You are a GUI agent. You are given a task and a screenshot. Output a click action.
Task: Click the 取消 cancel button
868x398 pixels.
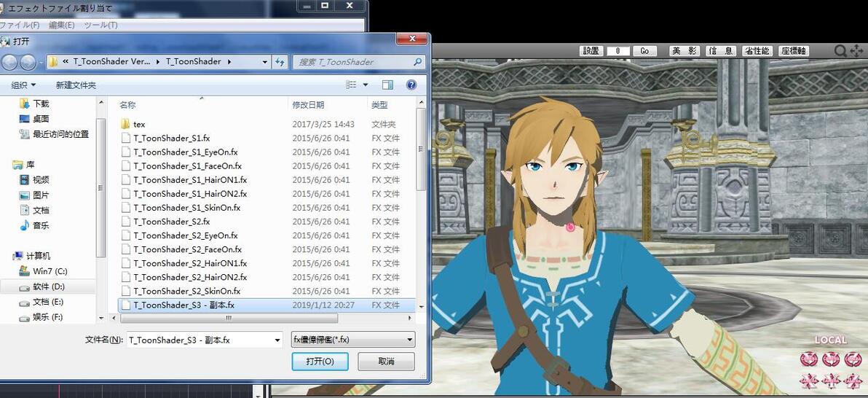(x=386, y=362)
